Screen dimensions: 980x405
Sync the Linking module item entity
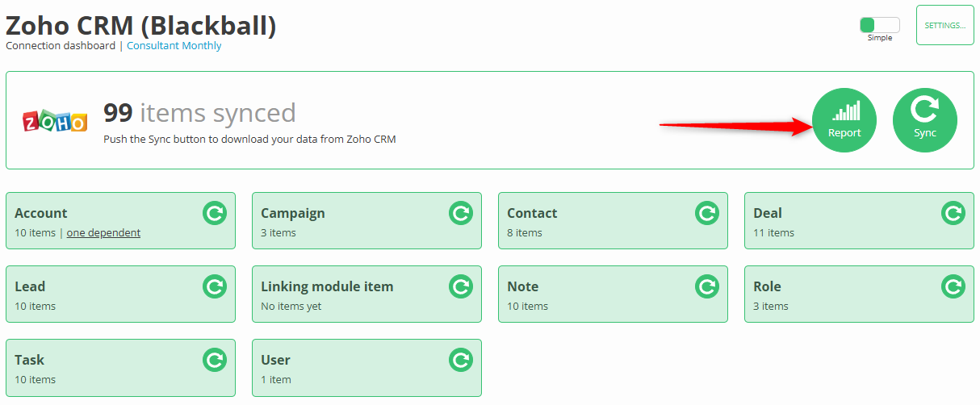point(460,286)
